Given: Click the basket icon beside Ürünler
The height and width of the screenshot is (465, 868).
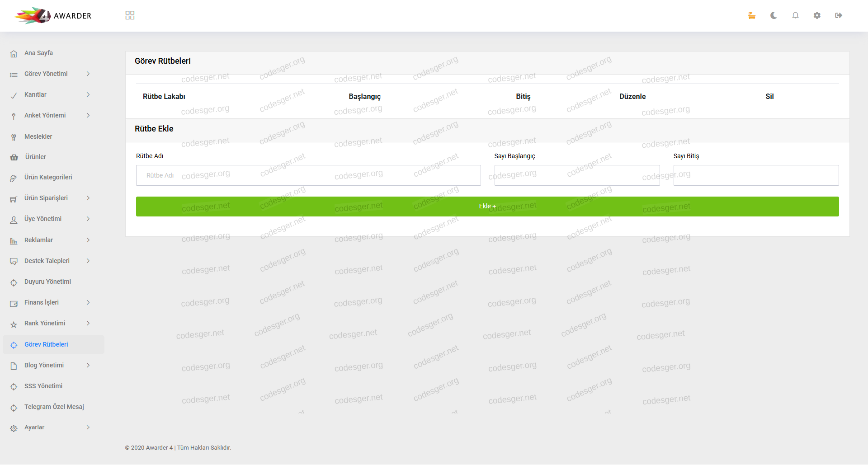Looking at the screenshot, I should click(14, 157).
